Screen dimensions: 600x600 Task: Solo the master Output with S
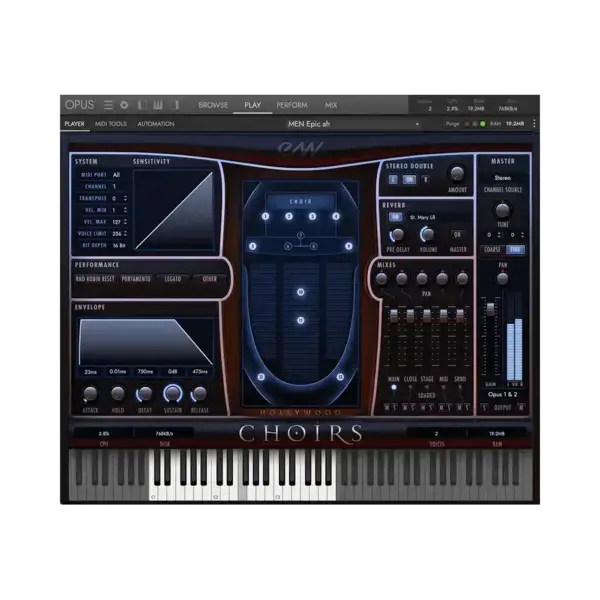pyautogui.click(x=484, y=408)
